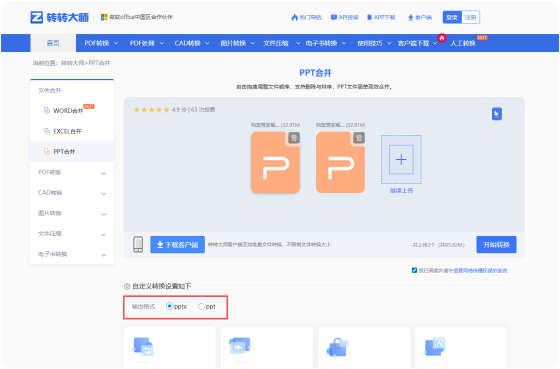Delete the second uploaded PPT file

point(359,138)
